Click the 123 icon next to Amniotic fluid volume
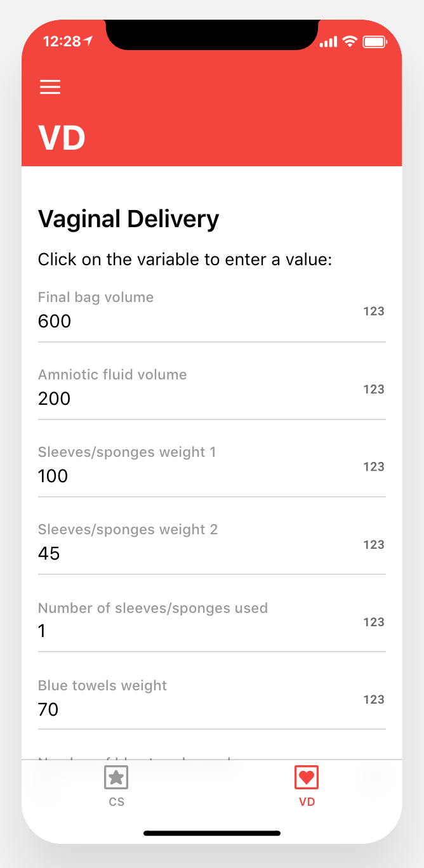The width and height of the screenshot is (424, 868). coord(374,389)
